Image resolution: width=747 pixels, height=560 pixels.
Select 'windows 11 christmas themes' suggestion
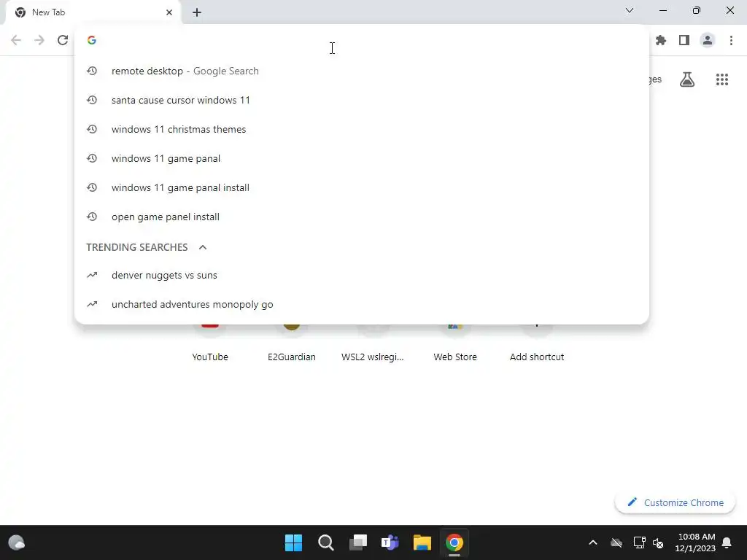point(362,130)
